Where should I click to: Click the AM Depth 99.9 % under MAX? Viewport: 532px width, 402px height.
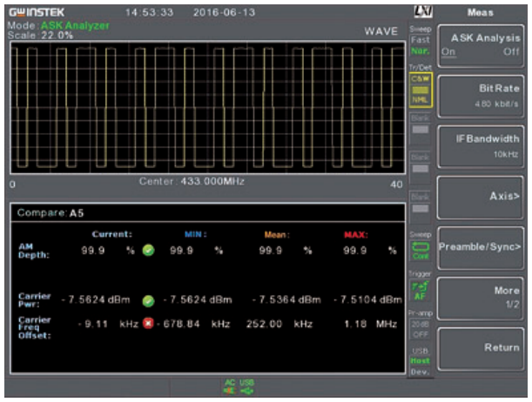pyautogui.click(x=370, y=251)
